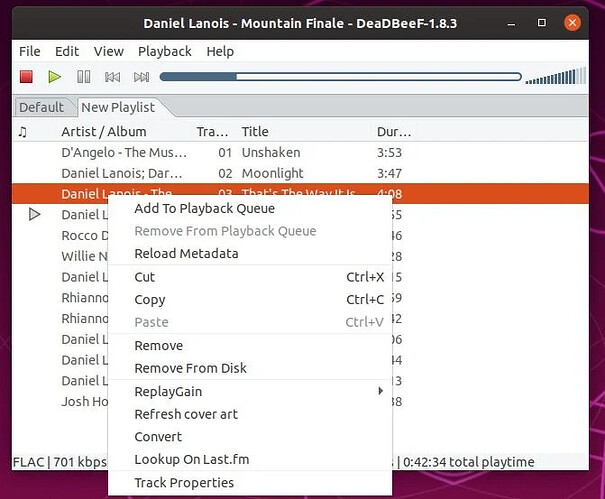Click the playing-status note column header icon
The height and width of the screenshot is (499, 605).
(x=23, y=131)
